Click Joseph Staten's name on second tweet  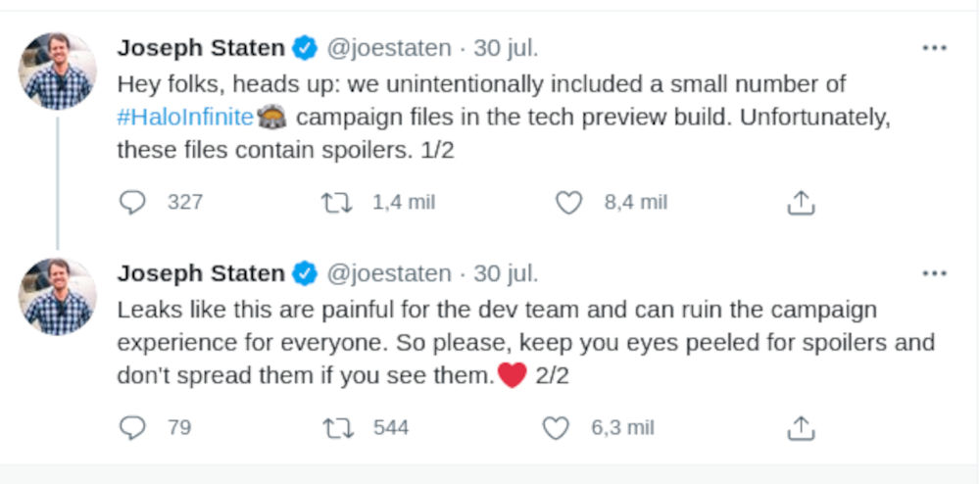tap(201, 273)
